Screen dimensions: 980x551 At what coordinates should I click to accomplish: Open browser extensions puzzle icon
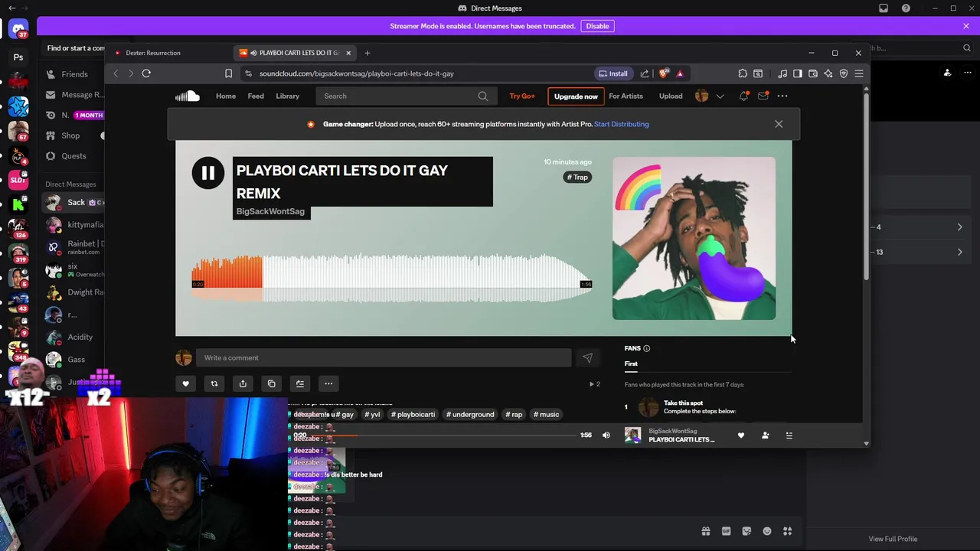(743, 73)
